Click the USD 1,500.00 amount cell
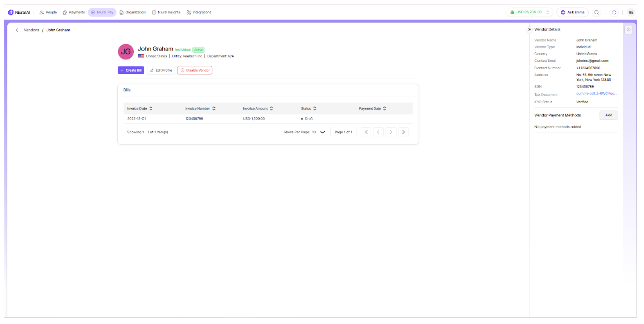This screenshot has width=644, height=324. [254, 119]
